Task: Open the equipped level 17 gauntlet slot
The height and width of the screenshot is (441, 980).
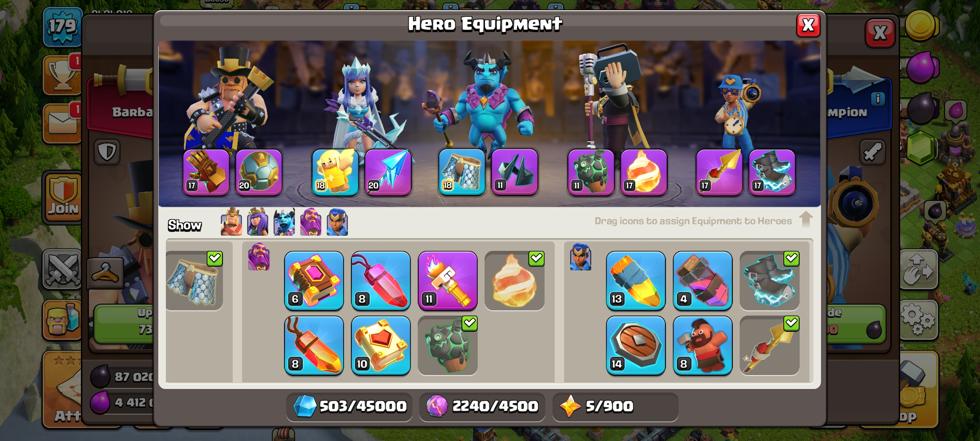Action: 206,172
